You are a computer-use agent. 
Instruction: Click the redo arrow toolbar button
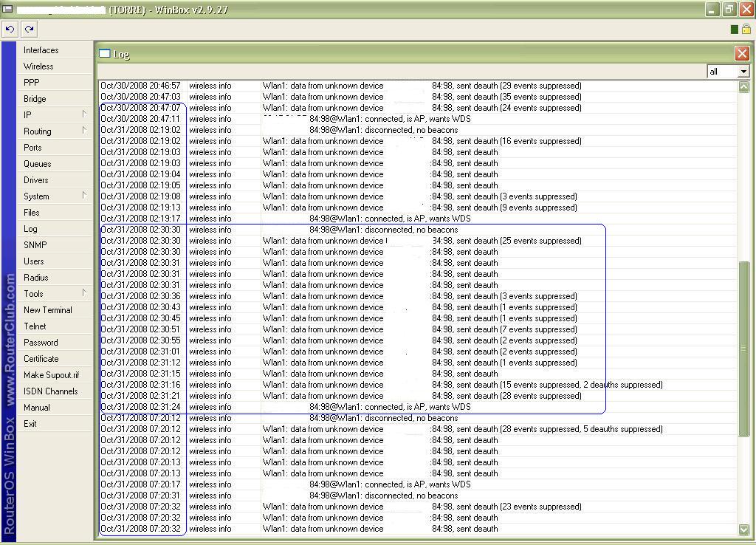click(x=29, y=30)
